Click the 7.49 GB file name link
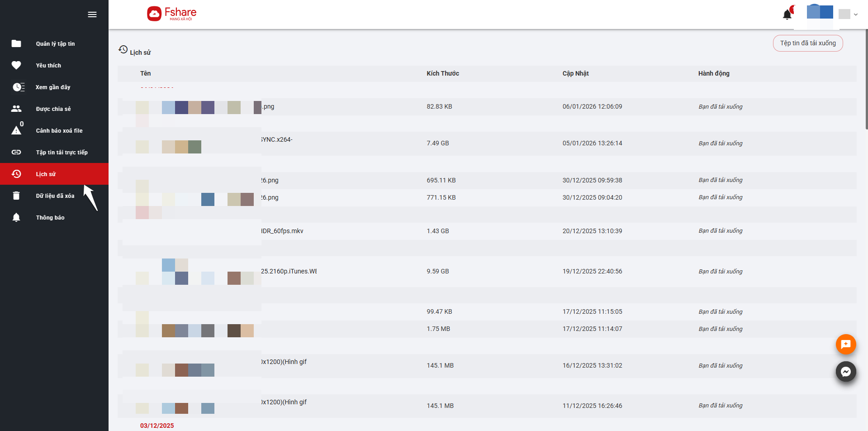This screenshot has height=431, width=868. click(276, 140)
